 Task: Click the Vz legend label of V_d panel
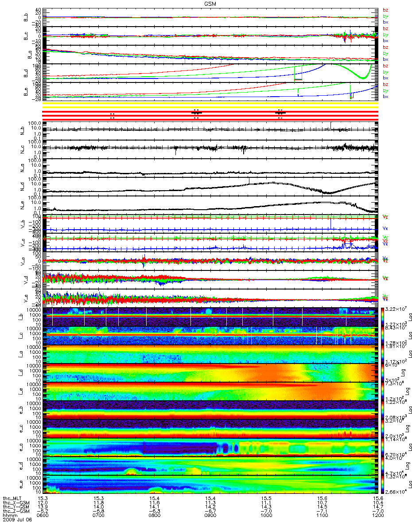(x=385, y=278)
